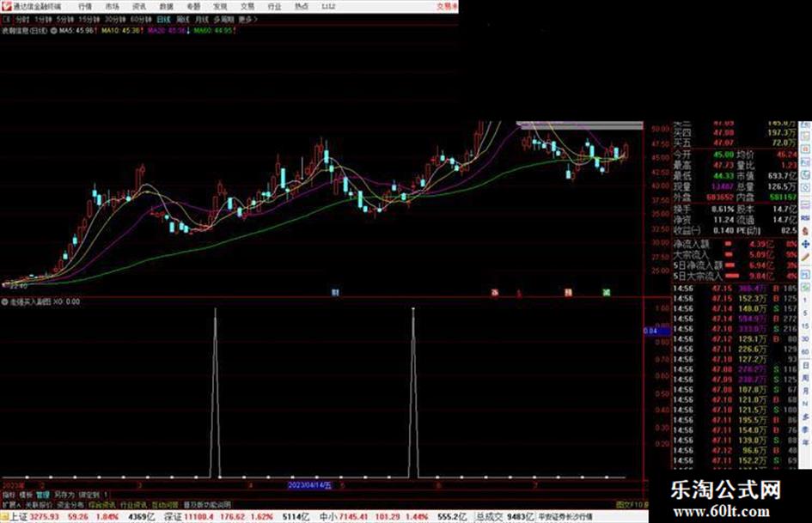Click the 今开 45.00 value
Viewport: 812px width, 523px height.
click(x=723, y=155)
